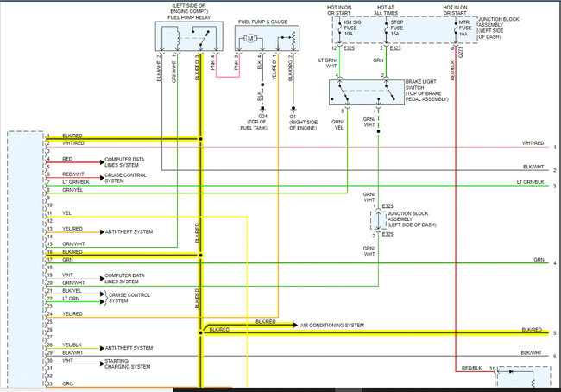Image resolution: width=561 pixels, height=392 pixels.
Task: Click BLK/RED label at right edge line 5
Action: [x=532, y=329]
